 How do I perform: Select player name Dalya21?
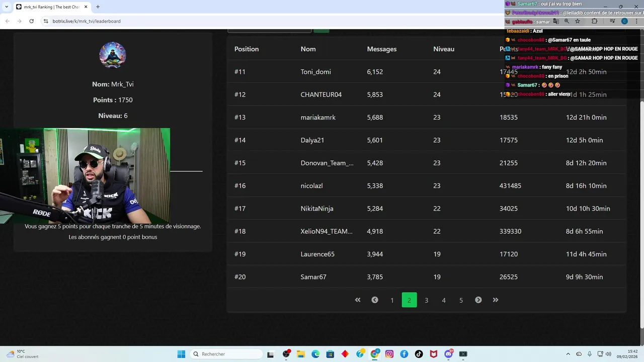(x=312, y=140)
